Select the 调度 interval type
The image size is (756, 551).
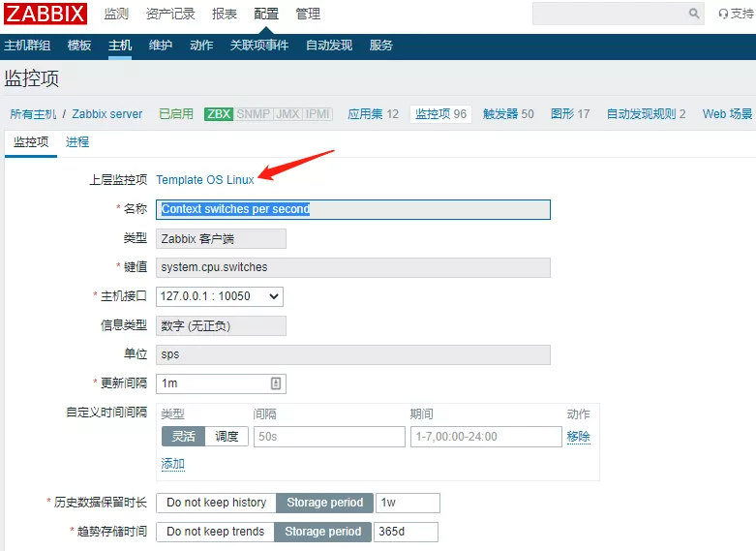(227, 437)
